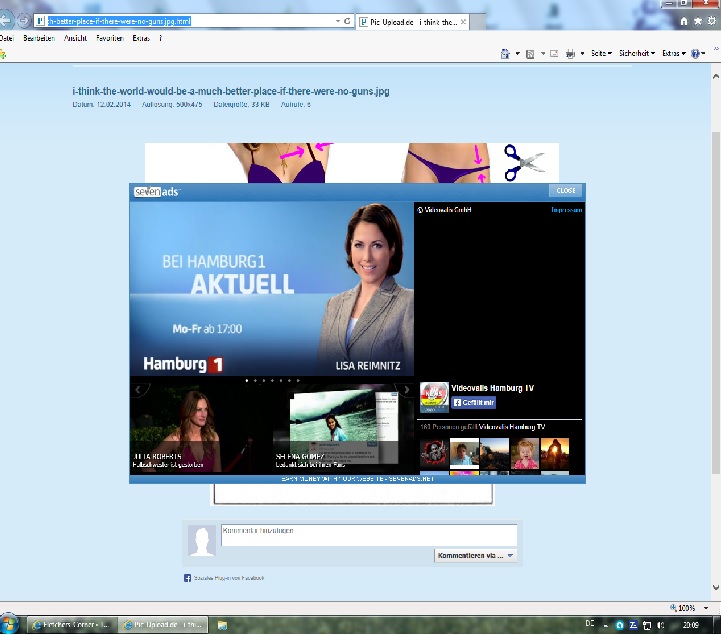Open the Videovalis Hamburg TV page logo
The width and height of the screenshot is (722, 635).
point(433,396)
